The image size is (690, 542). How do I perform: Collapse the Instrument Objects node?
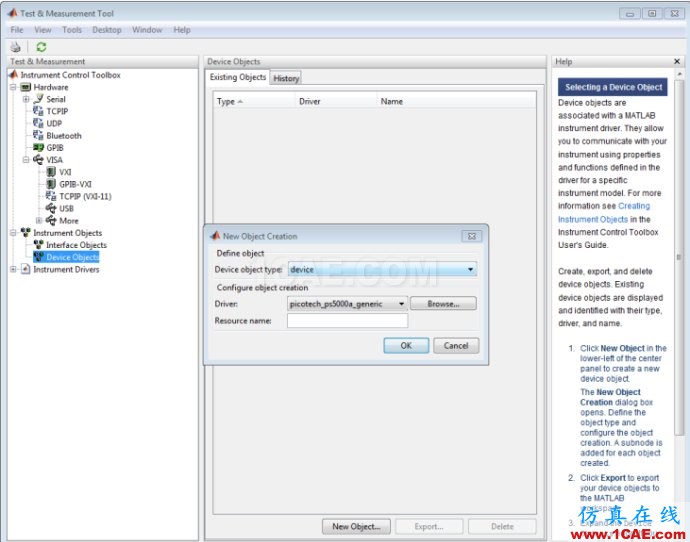point(13,233)
